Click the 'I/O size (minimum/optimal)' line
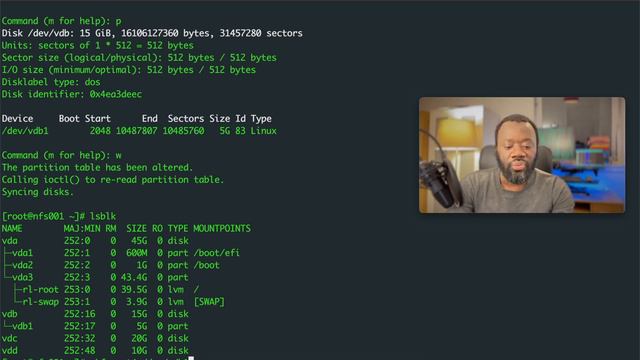Image resolution: width=640 pixels, height=360 pixels. (129, 70)
